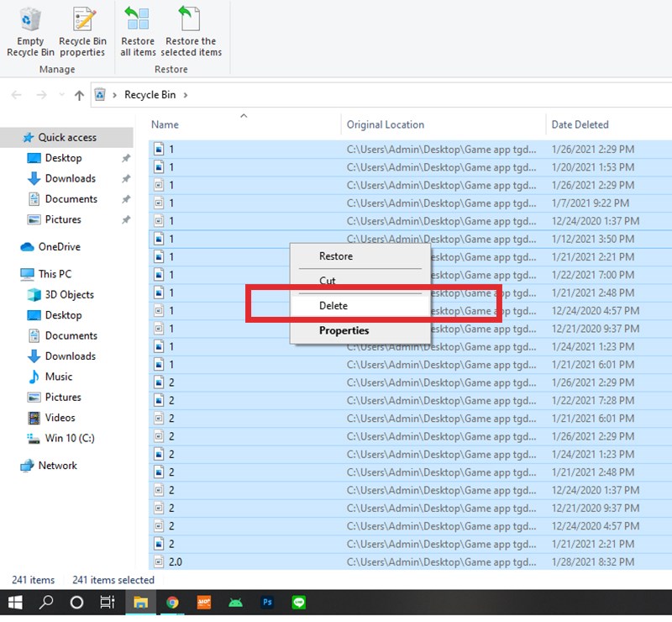The width and height of the screenshot is (672, 622).
Task: Choose Delete from the context menu
Action: [x=360, y=306]
